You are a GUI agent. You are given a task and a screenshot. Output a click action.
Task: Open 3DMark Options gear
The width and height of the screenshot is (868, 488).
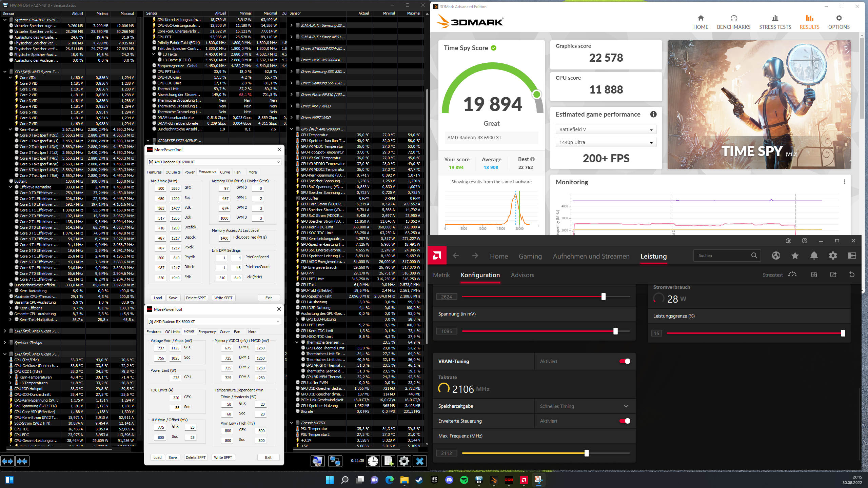tap(839, 22)
